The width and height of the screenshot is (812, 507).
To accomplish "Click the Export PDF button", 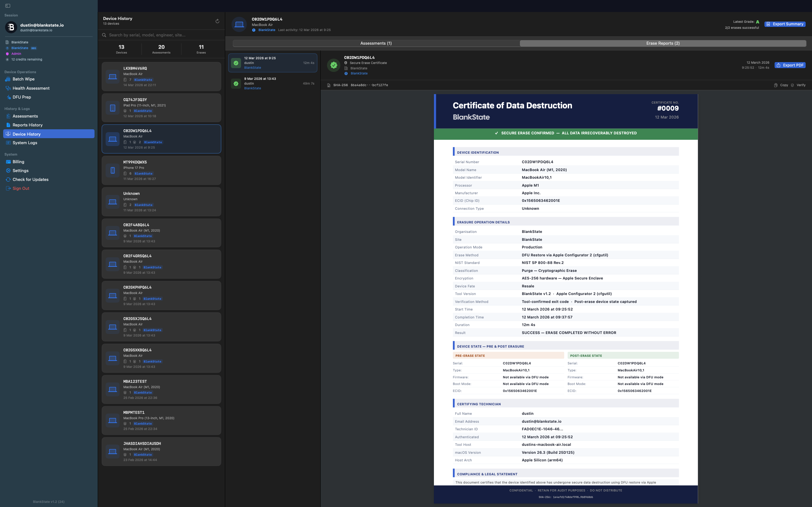I will (790, 65).
